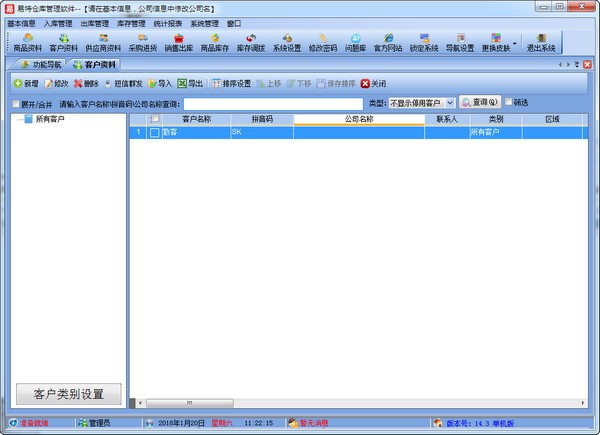Click the customer name search input field
Screen dimensions: 600x435
coord(272,103)
